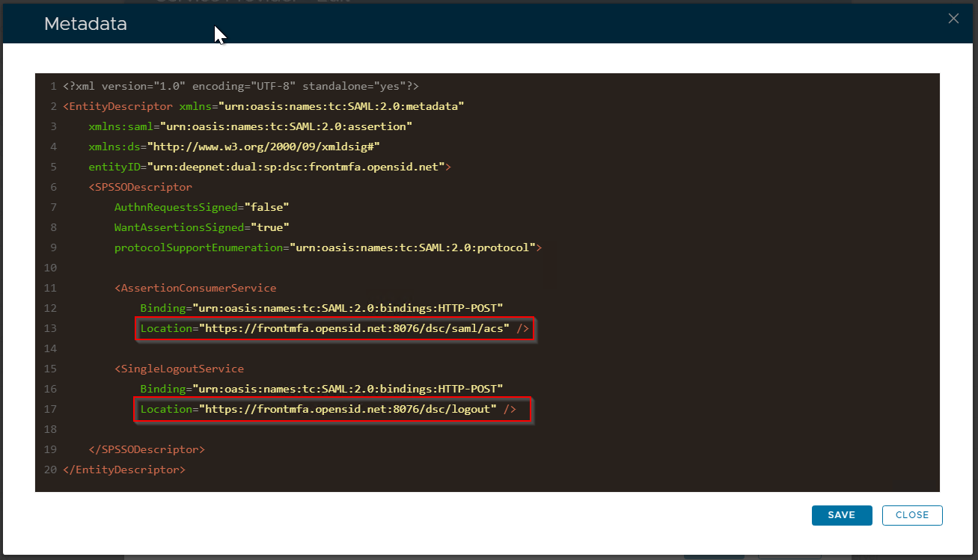This screenshot has height=560, width=978.
Task: Click the protocolSupportEnumeration attribute line
Action: (x=328, y=247)
